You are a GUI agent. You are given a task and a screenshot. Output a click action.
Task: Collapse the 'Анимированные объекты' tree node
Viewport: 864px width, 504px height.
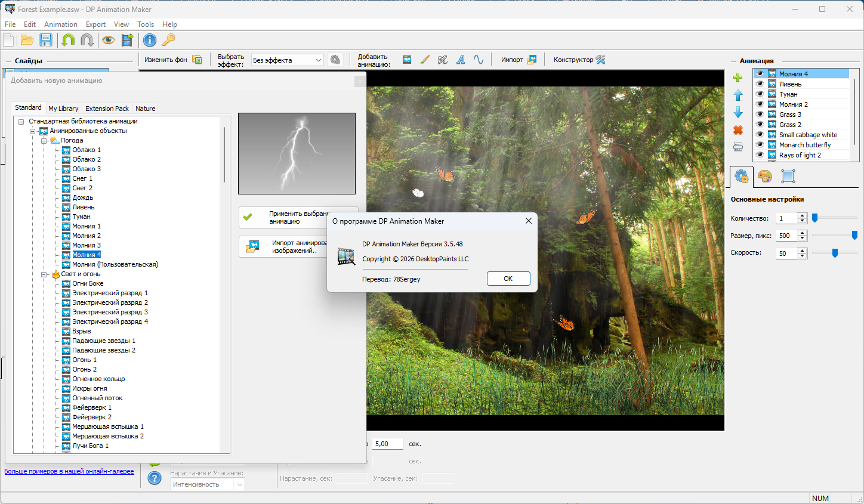[x=33, y=131]
